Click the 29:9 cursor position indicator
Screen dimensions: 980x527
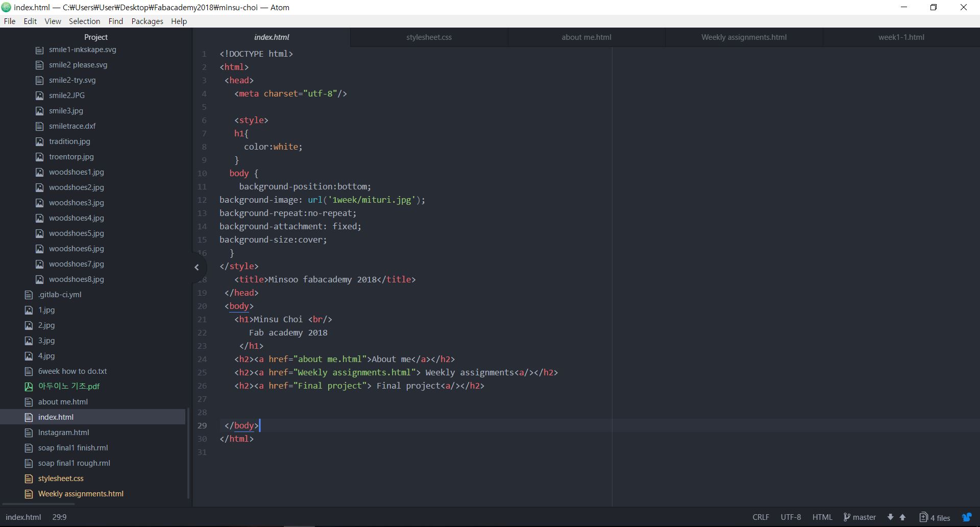(59, 517)
